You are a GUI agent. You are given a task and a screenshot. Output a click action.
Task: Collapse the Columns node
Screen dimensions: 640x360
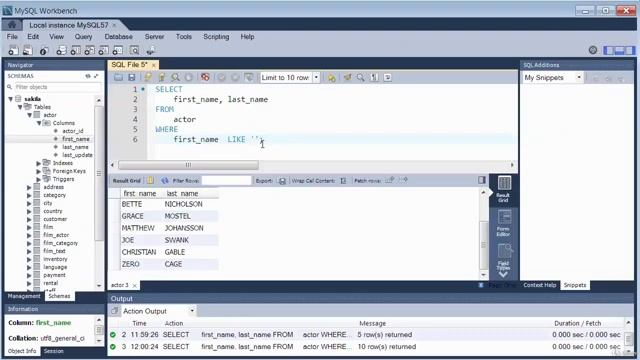click(39, 123)
